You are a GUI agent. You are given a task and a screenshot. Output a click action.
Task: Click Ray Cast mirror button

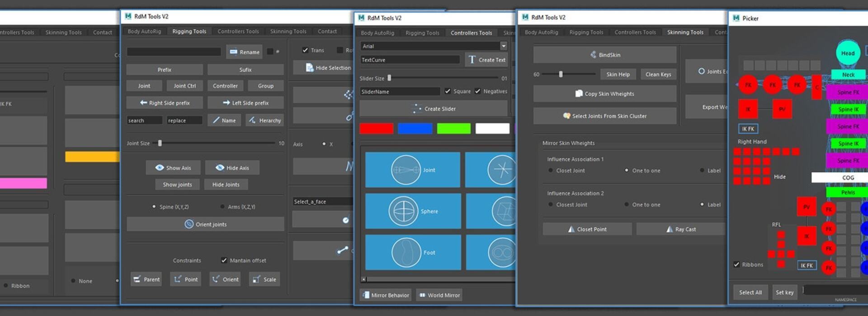point(681,229)
